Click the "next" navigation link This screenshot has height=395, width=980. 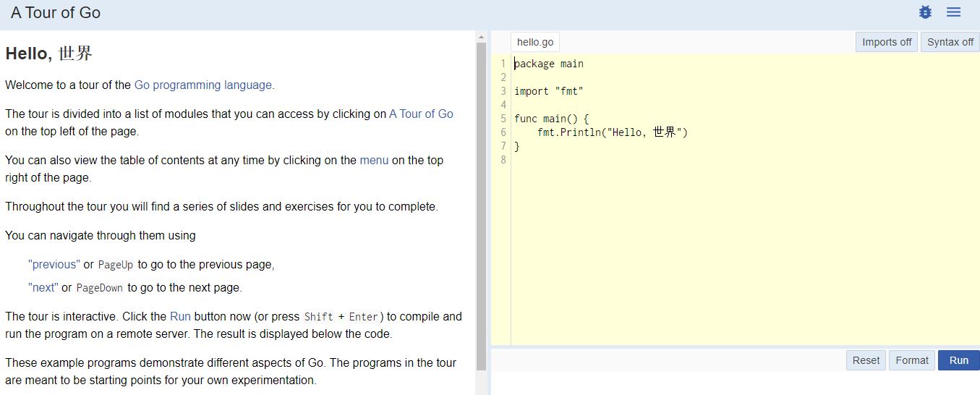(43, 287)
